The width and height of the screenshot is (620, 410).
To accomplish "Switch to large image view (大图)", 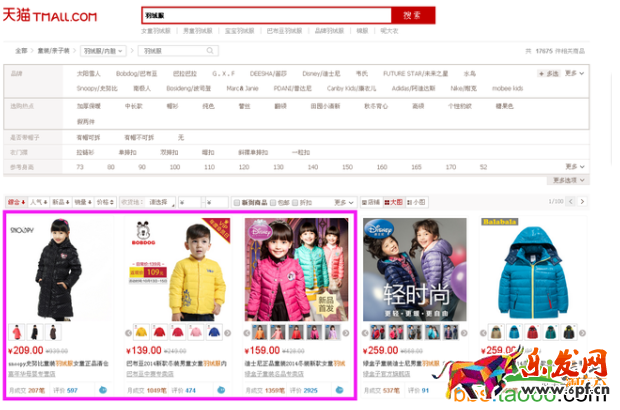I will point(393,201).
